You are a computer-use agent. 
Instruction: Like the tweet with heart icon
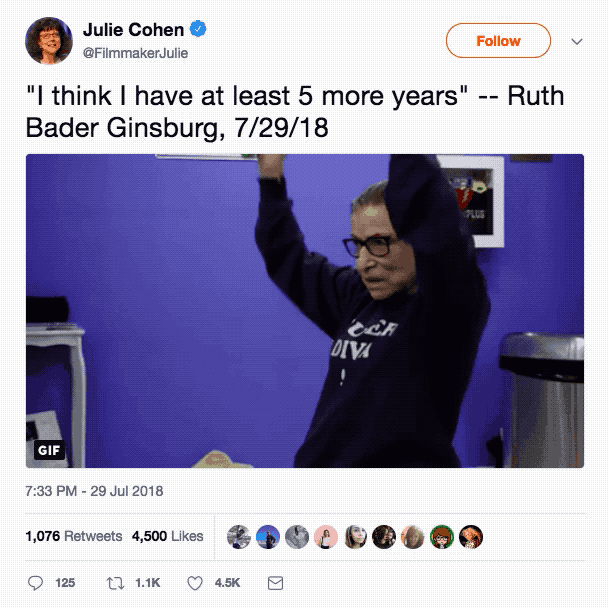pos(195,583)
